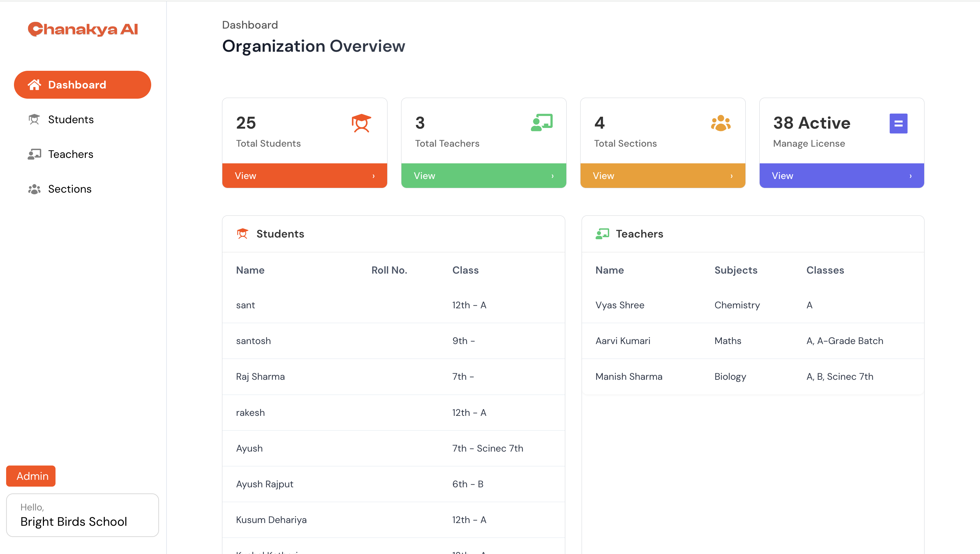The image size is (980, 554).
Task: Open the Dashboard sidebar item
Action: [x=83, y=85]
